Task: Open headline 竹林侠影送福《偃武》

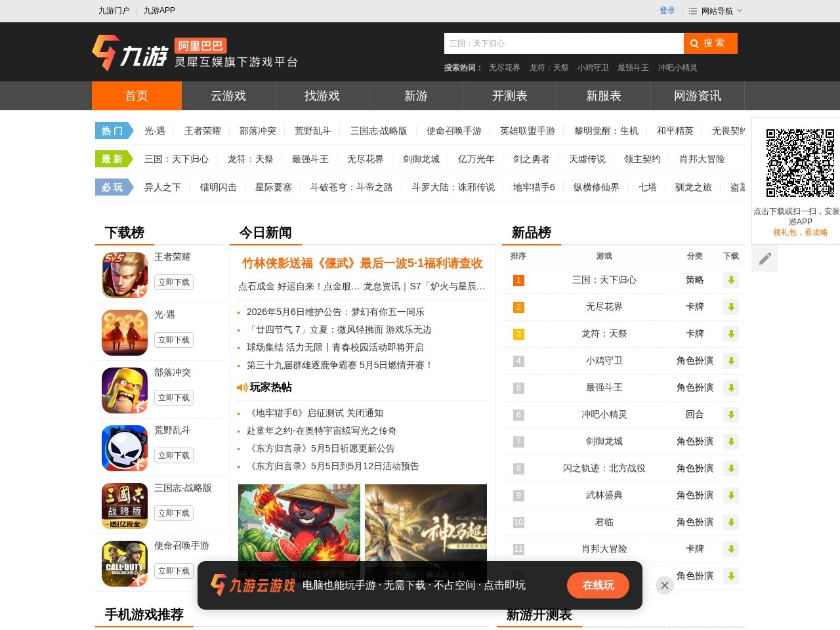Action: click(x=362, y=263)
